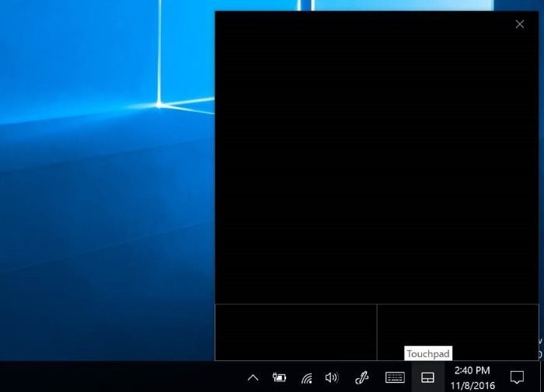Close the virtual touchpad window
This screenshot has width=544, height=392.
(519, 24)
